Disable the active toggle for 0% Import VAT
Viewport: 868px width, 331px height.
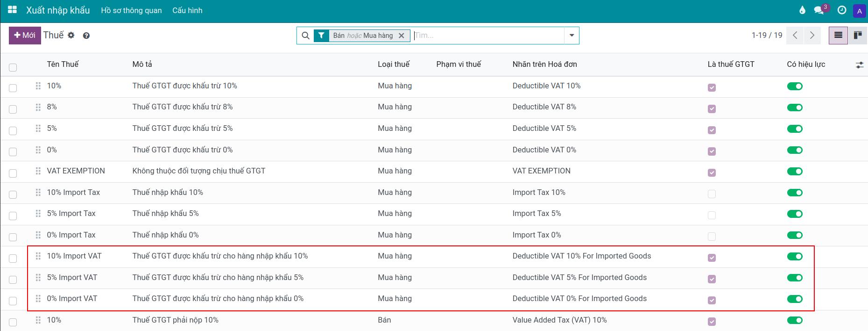(795, 299)
